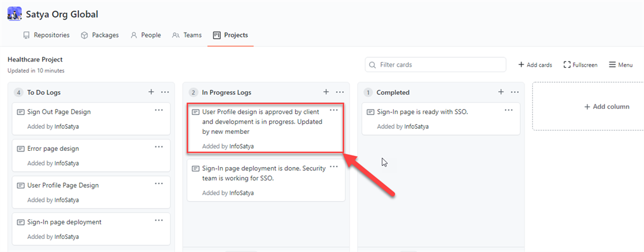The width and height of the screenshot is (644, 252).
Task: Click note icon on User Profile design approved card
Action: 196,112
